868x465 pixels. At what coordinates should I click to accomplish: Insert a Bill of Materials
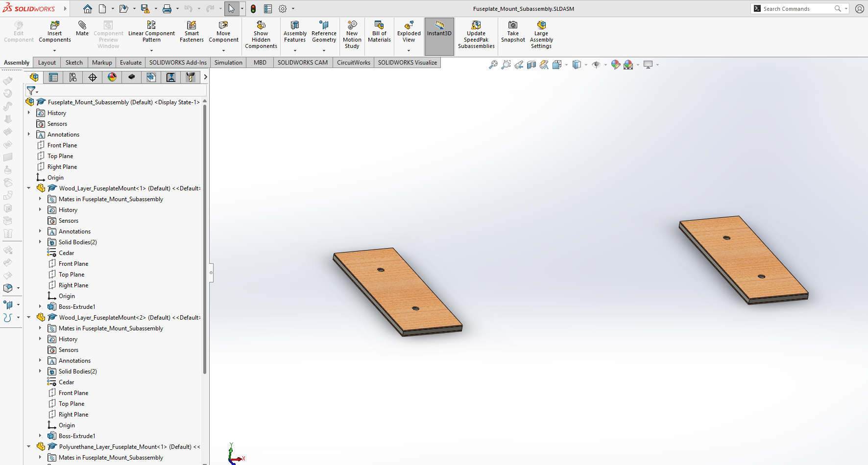tap(379, 32)
